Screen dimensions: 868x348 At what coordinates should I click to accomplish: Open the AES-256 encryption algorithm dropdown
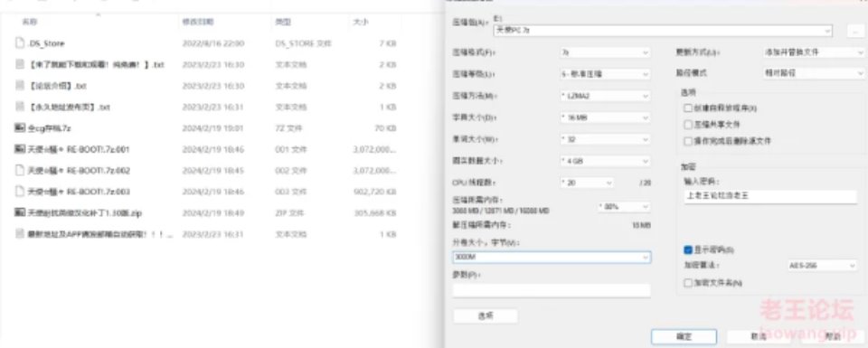point(822,266)
